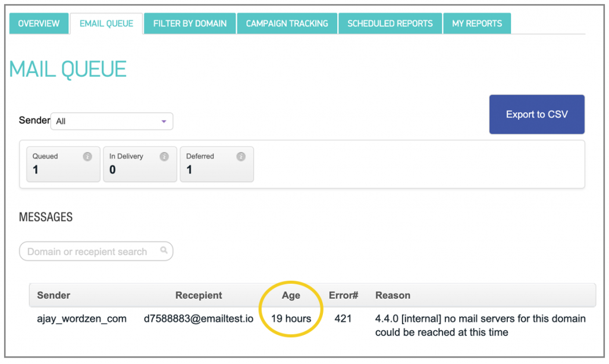
Task: Sort by the Recepient column header
Action: (x=199, y=295)
